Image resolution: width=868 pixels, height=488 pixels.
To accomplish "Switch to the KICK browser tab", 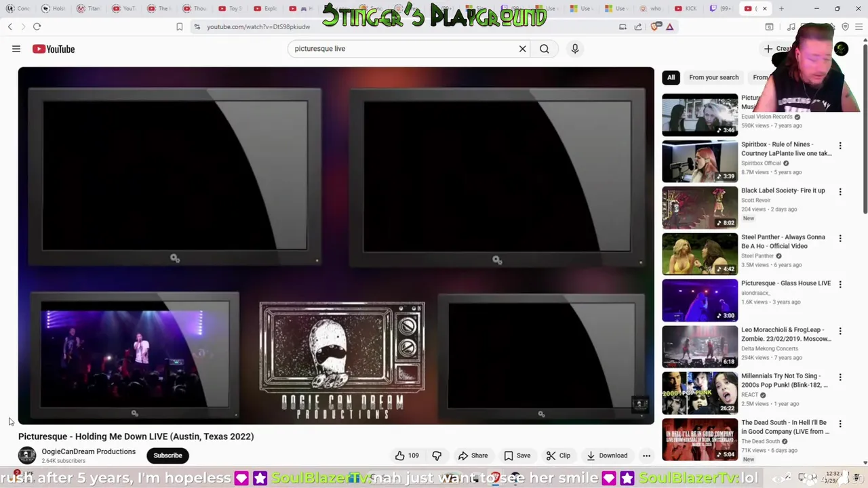I will [685, 9].
